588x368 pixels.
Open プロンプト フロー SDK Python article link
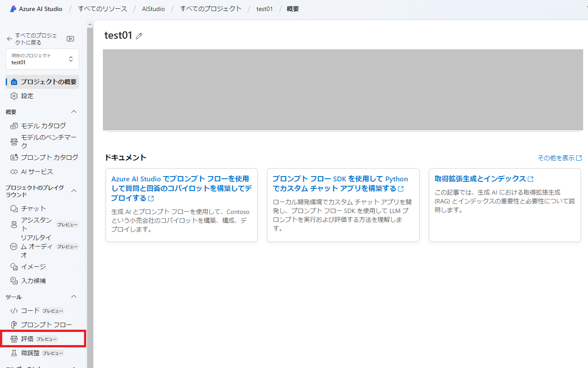(x=340, y=184)
